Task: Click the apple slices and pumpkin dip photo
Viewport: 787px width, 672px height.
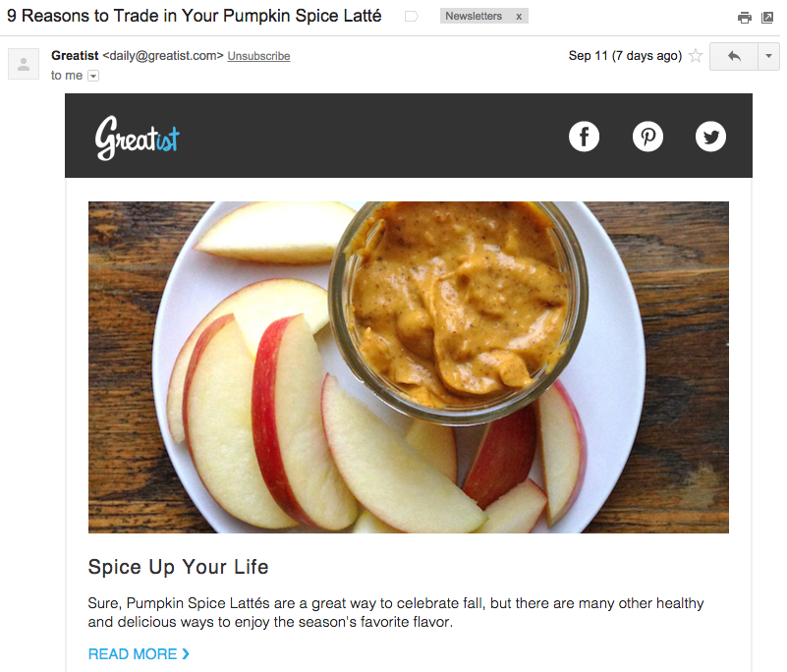Action: pos(409,367)
